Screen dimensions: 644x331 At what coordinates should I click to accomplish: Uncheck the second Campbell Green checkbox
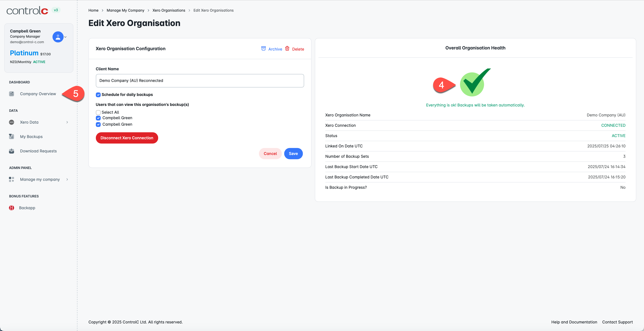click(x=98, y=125)
